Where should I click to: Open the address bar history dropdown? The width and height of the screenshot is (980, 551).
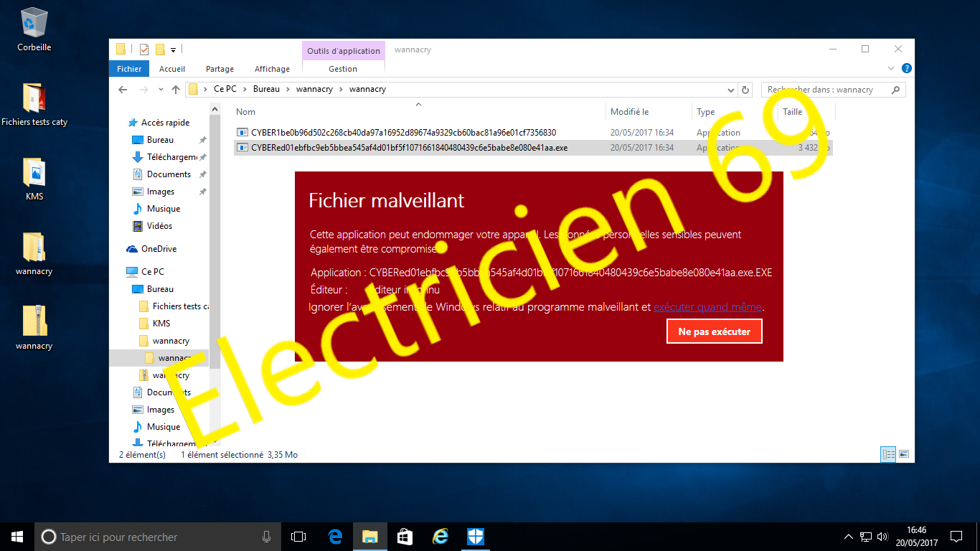coord(731,90)
